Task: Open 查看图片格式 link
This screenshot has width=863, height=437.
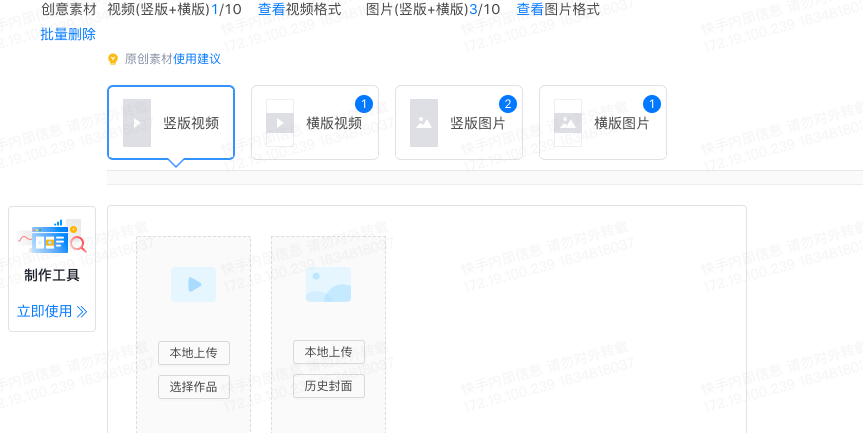Action: (x=558, y=9)
